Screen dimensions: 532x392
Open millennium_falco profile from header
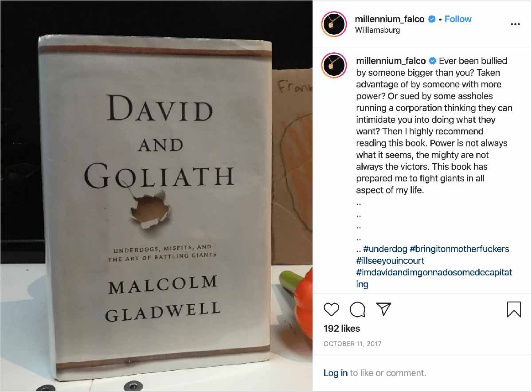[390, 19]
